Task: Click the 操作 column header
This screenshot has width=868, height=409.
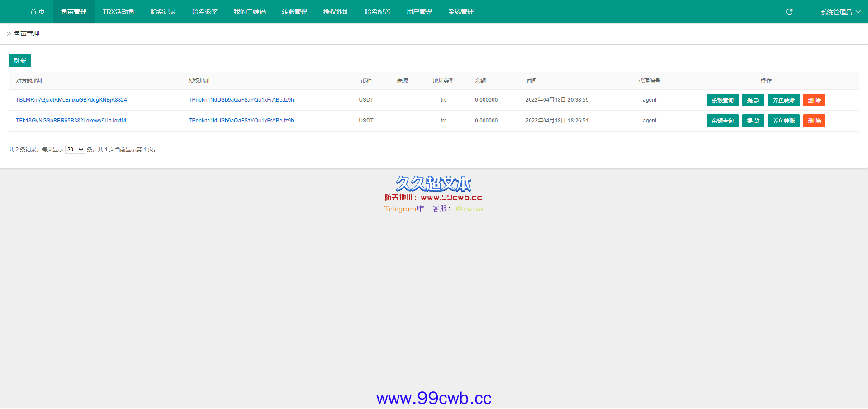Action: 766,81
